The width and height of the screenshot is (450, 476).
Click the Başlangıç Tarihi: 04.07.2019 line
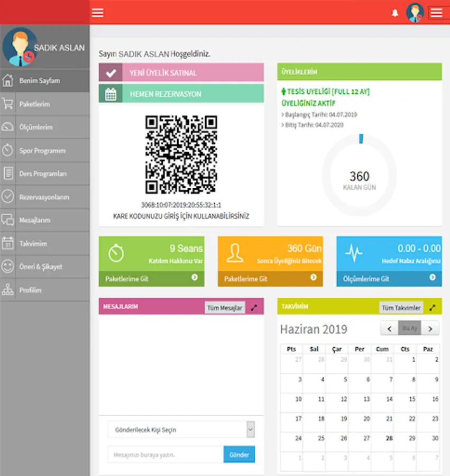pos(319,114)
